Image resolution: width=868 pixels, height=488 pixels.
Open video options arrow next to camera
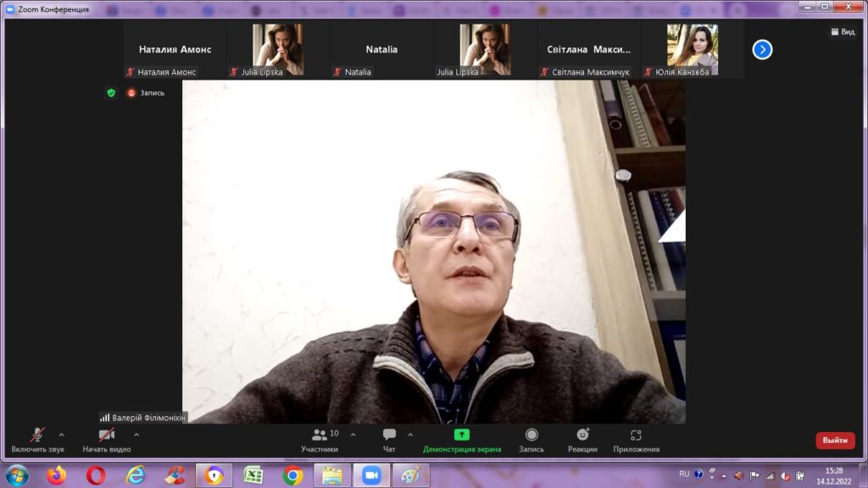pyautogui.click(x=136, y=435)
